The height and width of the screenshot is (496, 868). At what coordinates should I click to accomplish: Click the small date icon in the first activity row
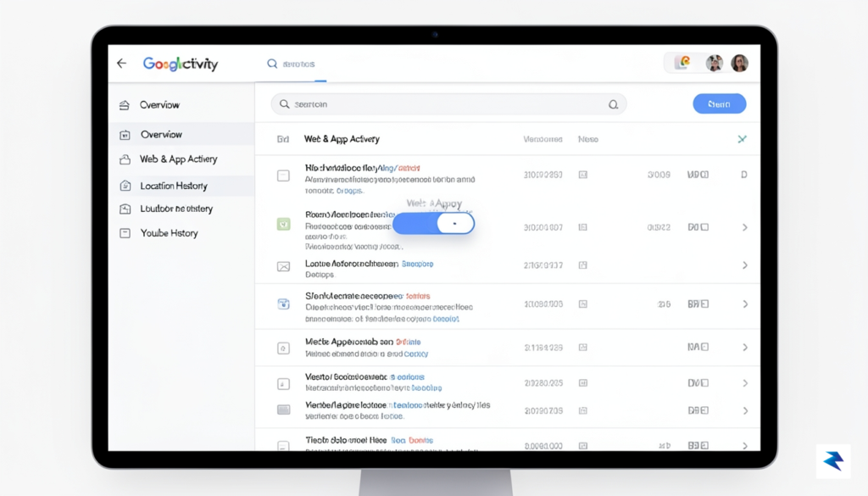click(x=583, y=175)
